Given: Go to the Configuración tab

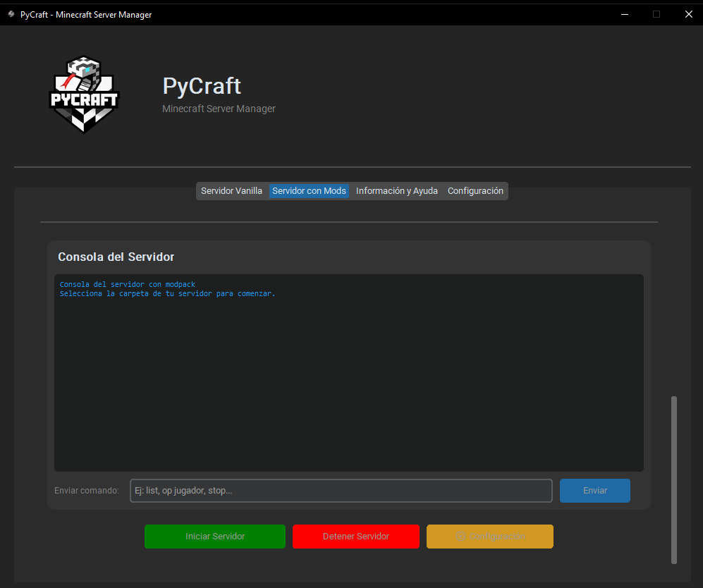Looking at the screenshot, I should coord(475,191).
